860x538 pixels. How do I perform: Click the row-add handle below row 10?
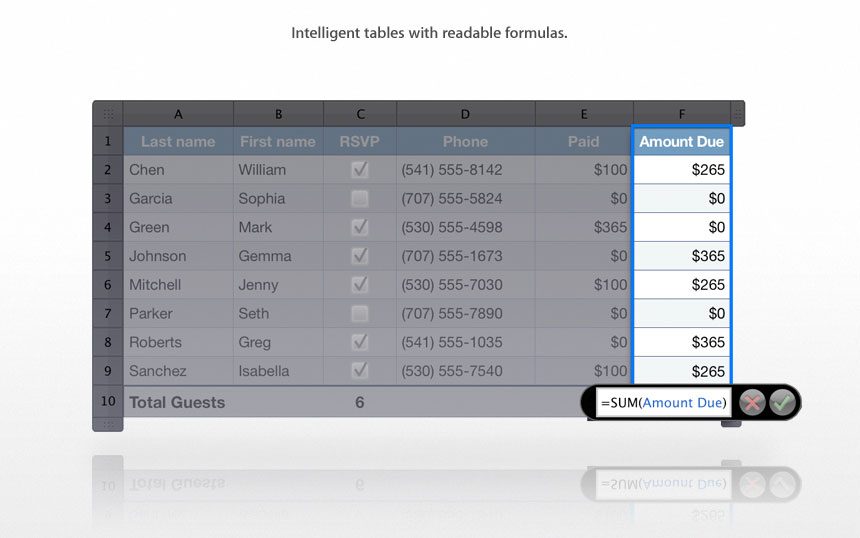pos(108,424)
